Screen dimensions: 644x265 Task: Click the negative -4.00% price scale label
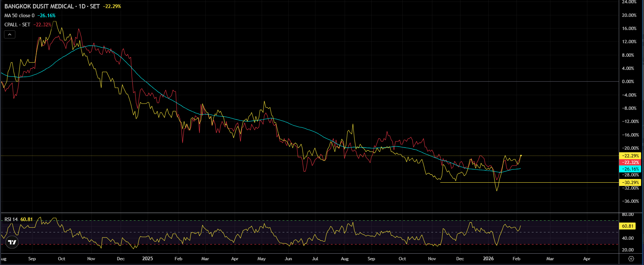coord(629,95)
